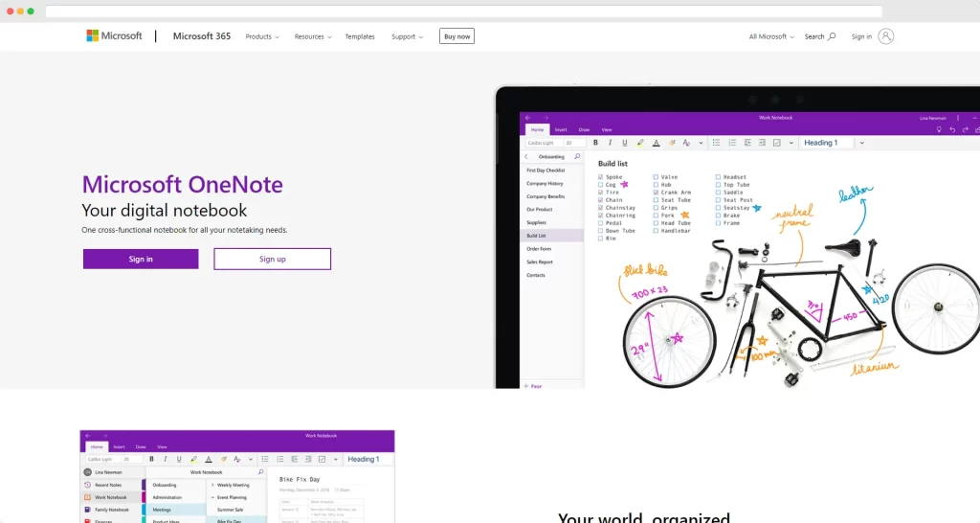Switch to Home tab in tablet OneNote
980x523 pixels.
click(x=538, y=129)
